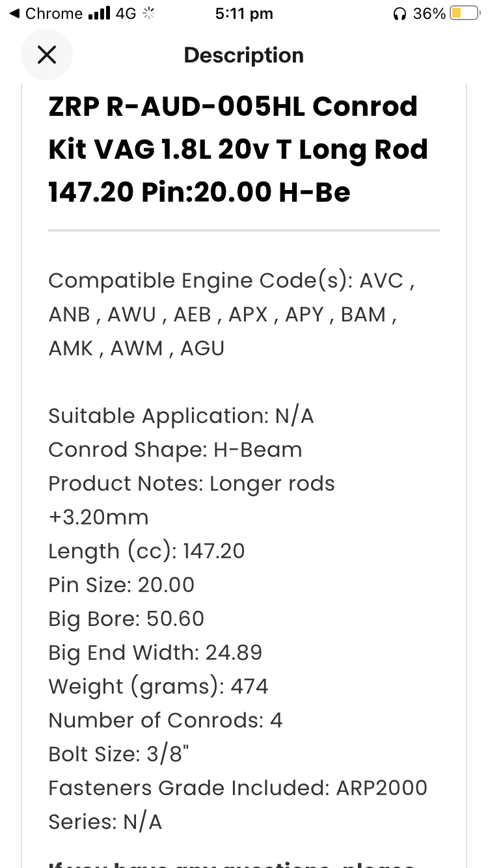This screenshot has height=868, width=488.
Task: Tap the headphones icon in the status bar
Action: [x=400, y=14]
